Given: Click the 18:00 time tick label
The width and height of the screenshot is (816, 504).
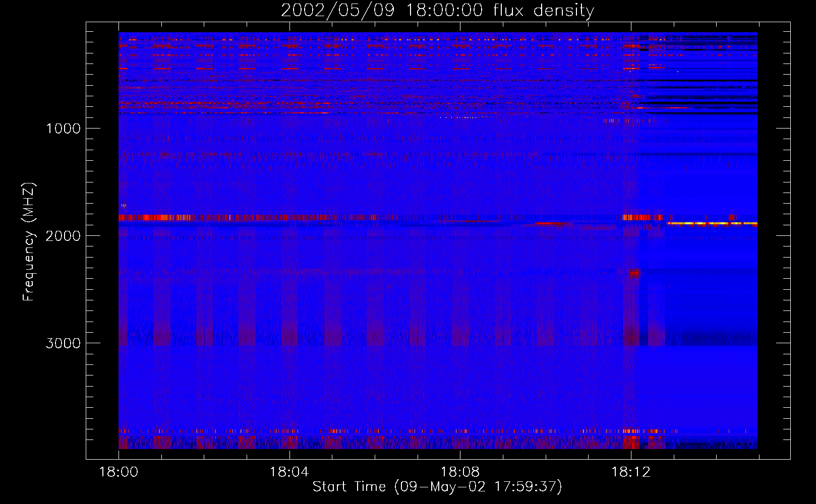Looking at the screenshot, I should 119,472.
